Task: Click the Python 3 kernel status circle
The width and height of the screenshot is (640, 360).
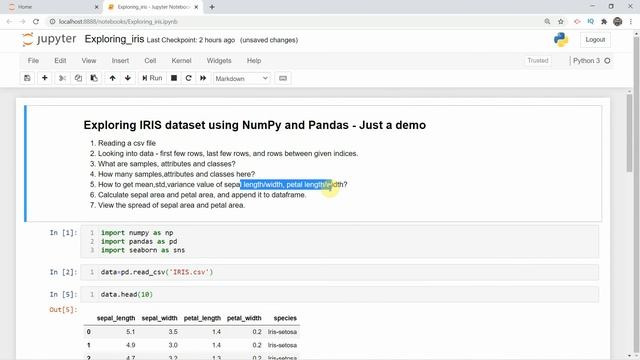Action: pyautogui.click(x=607, y=60)
